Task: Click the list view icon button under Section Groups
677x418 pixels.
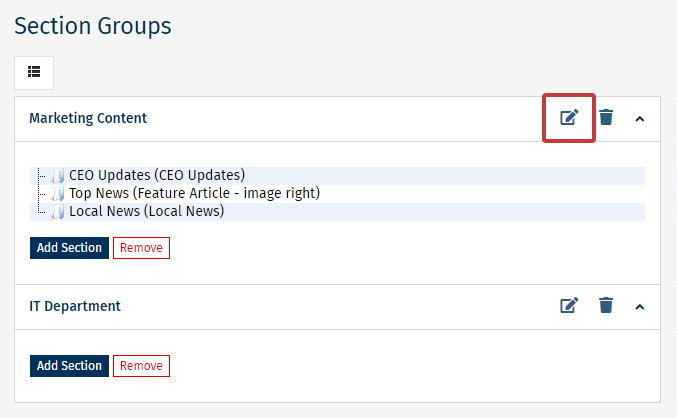Action: (x=34, y=72)
